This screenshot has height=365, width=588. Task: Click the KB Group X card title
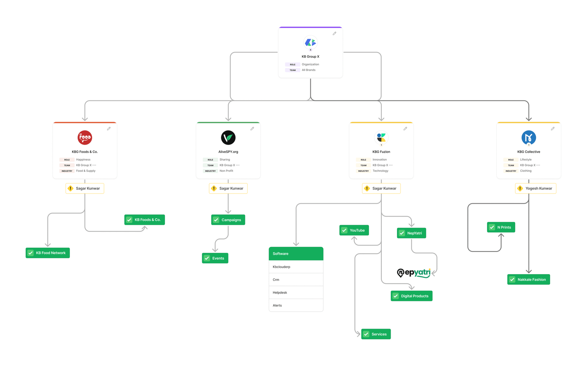[x=311, y=57]
